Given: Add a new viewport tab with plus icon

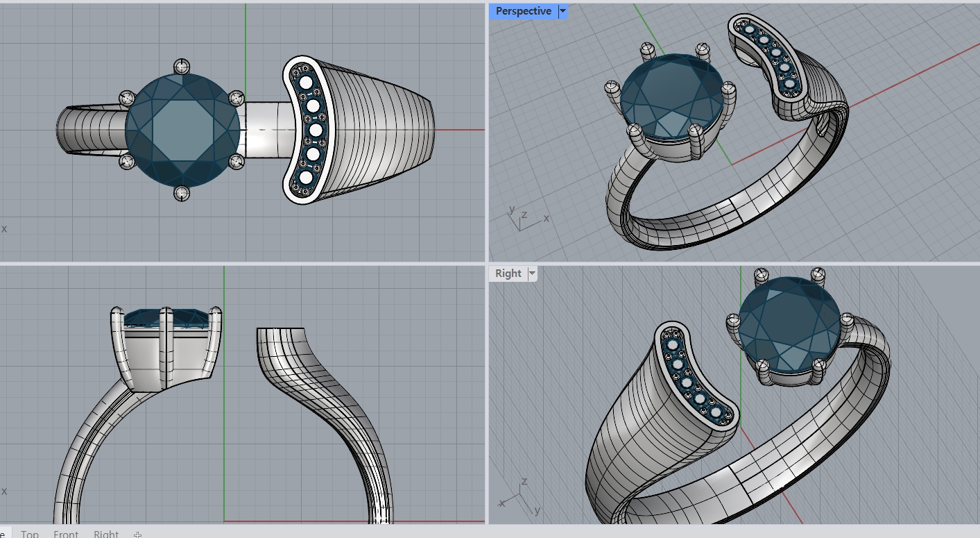Looking at the screenshot, I should [x=138, y=534].
